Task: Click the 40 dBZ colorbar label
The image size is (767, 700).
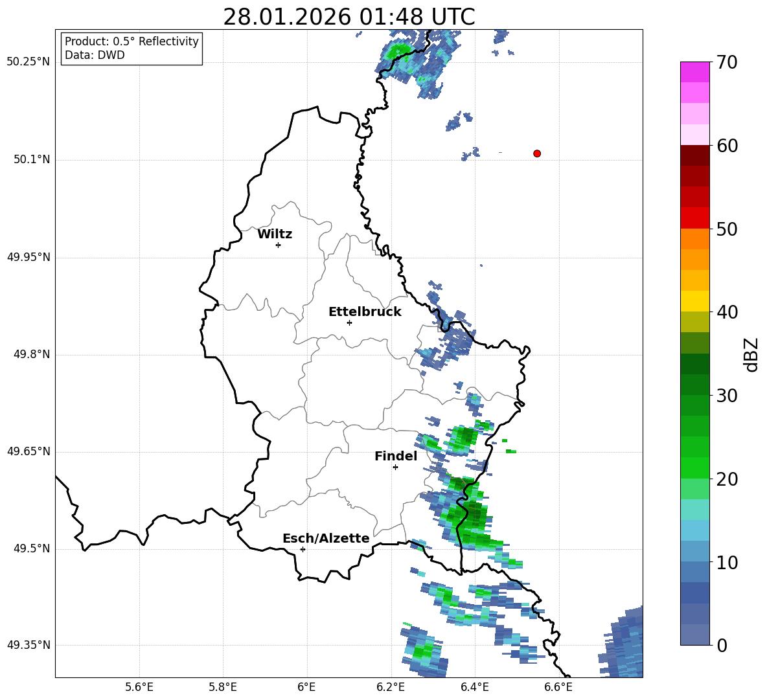Action: pyautogui.click(x=726, y=312)
